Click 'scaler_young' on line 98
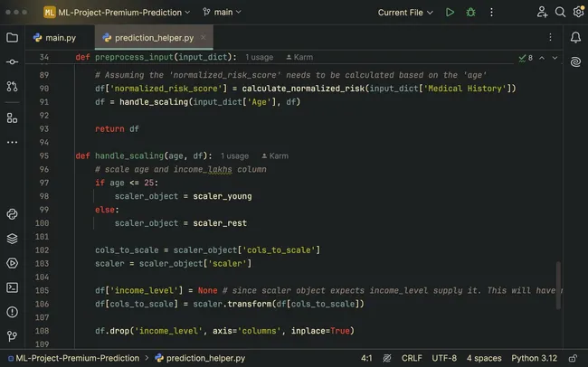 223,196
